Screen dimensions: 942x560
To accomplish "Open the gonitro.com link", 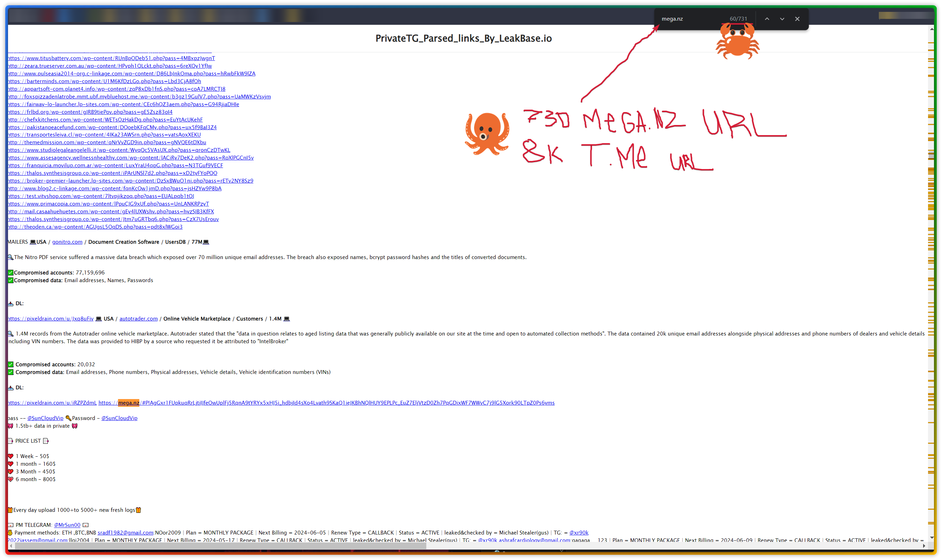I will click(x=67, y=242).
